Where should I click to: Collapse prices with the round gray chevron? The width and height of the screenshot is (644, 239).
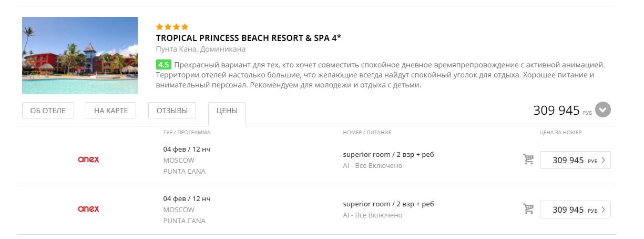(602, 110)
